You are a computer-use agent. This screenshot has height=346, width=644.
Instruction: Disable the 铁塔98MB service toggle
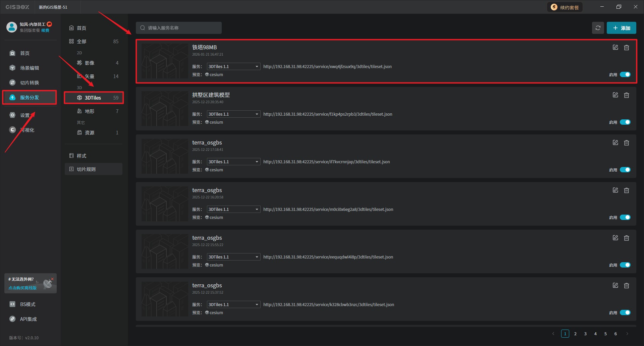(x=625, y=75)
